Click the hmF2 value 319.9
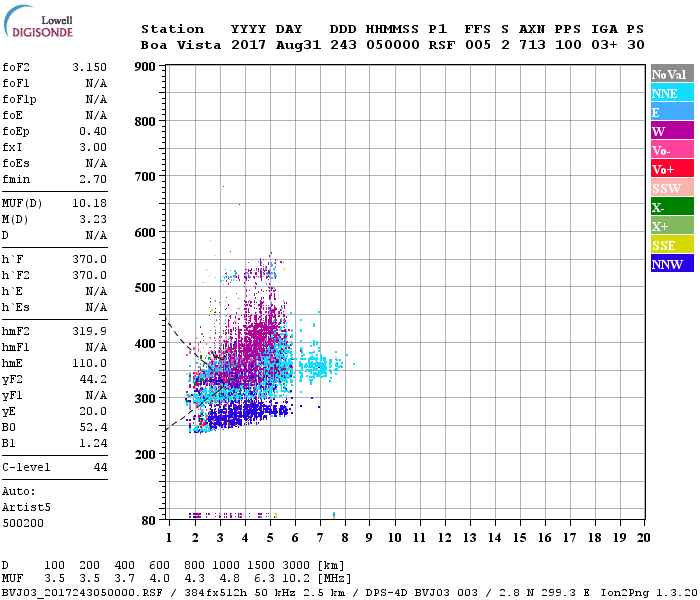 tap(89, 331)
